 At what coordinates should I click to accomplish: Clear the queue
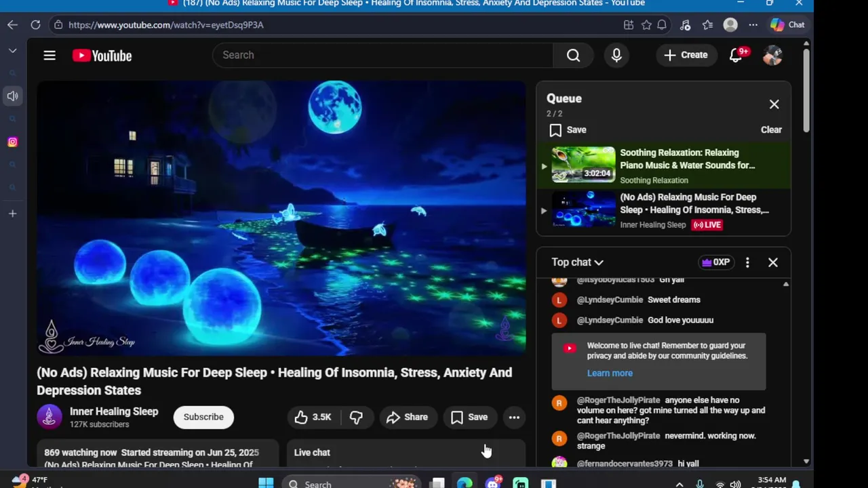771,129
